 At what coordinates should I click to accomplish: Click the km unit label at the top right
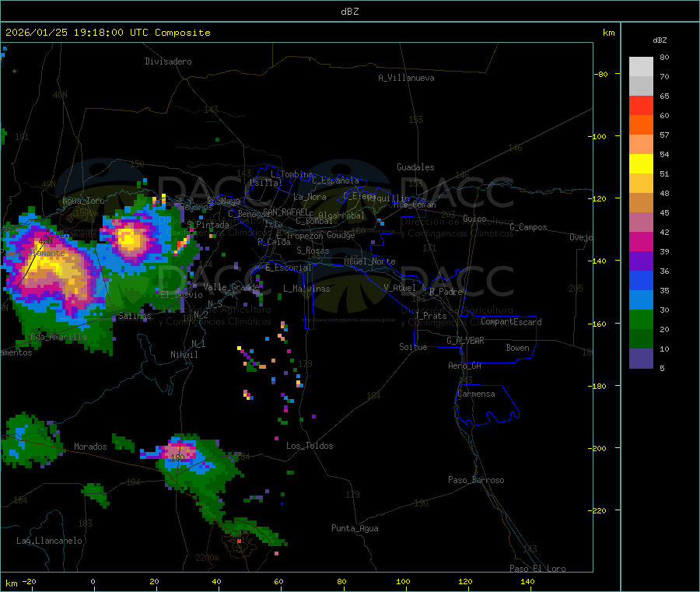click(608, 33)
